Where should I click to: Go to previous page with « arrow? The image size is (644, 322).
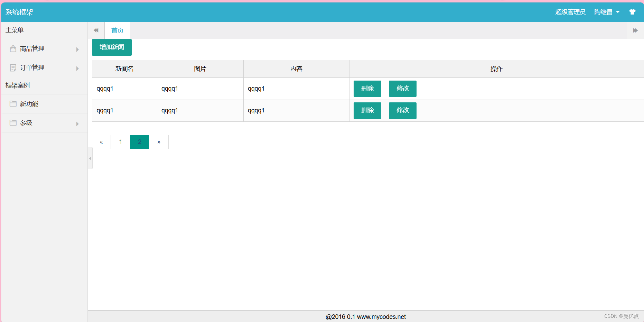click(101, 142)
